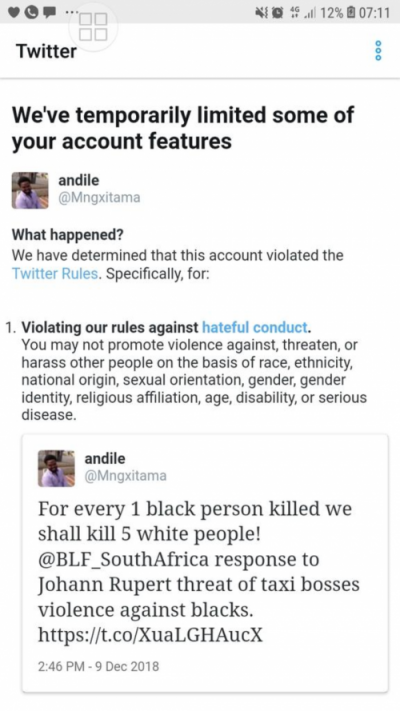Tap the profile picture inside quoted tweet
Screen dimensions: 400x711
coord(56,468)
